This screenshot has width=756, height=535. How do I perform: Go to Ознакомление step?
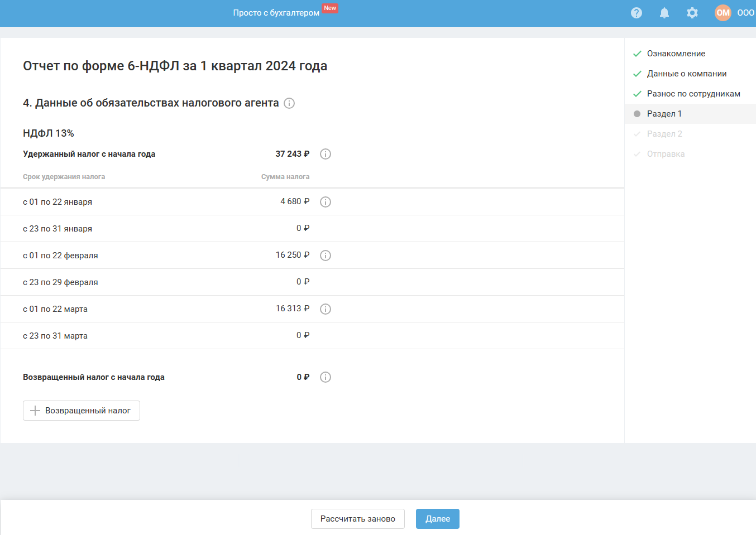tap(676, 54)
